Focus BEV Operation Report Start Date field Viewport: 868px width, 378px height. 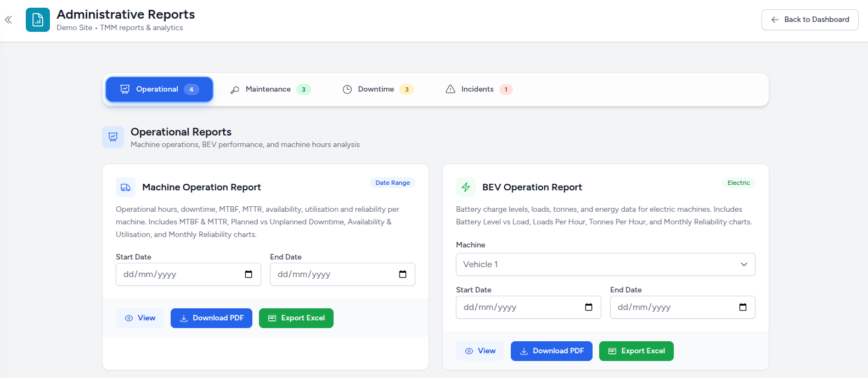tap(528, 307)
